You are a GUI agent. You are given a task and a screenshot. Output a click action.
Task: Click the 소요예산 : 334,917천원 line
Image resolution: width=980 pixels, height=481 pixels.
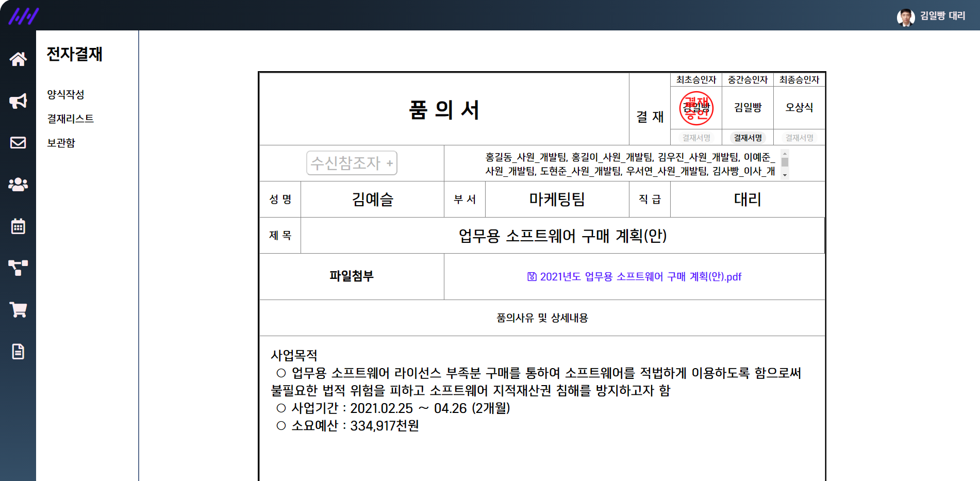348,426
